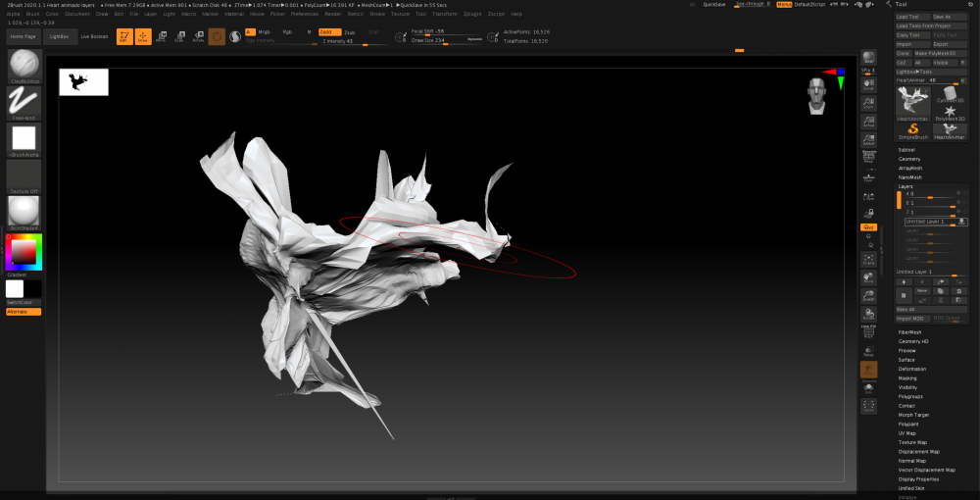Select the Scroll canvas tool
The image size is (980, 500).
pos(868,84)
